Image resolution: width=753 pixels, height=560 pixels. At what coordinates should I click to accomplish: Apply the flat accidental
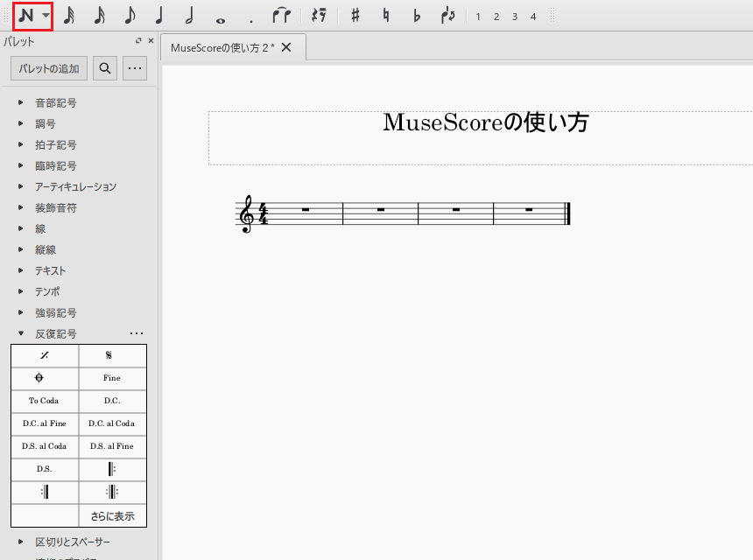[417, 16]
